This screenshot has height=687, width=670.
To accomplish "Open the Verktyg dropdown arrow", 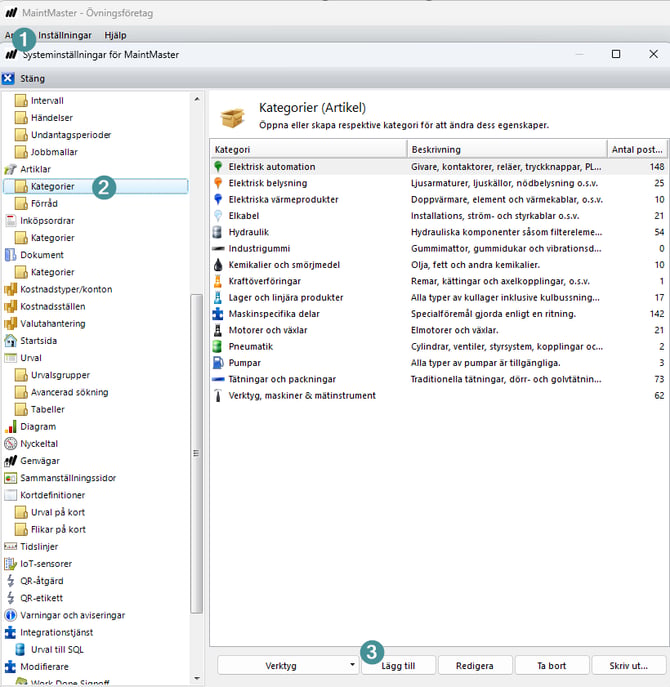I will click(x=352, y=665).
